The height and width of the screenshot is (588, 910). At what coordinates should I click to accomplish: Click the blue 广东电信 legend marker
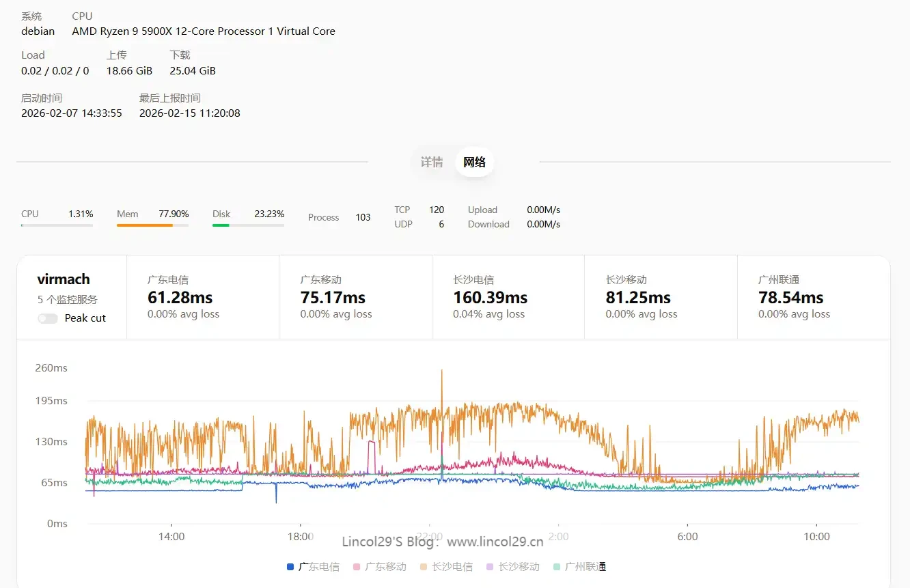coord(290,567)
